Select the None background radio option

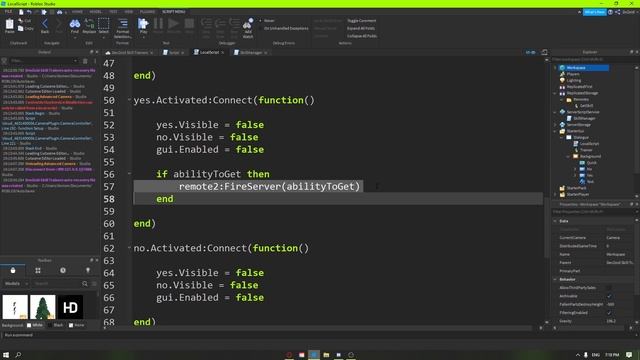tap(71, 325)
